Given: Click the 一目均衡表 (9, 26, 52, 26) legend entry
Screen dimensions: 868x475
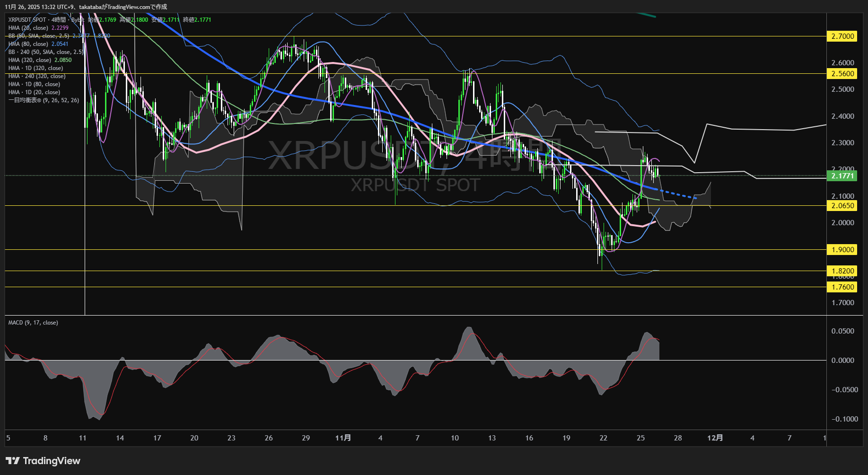Looking at the screenshot, I should 44,100.
